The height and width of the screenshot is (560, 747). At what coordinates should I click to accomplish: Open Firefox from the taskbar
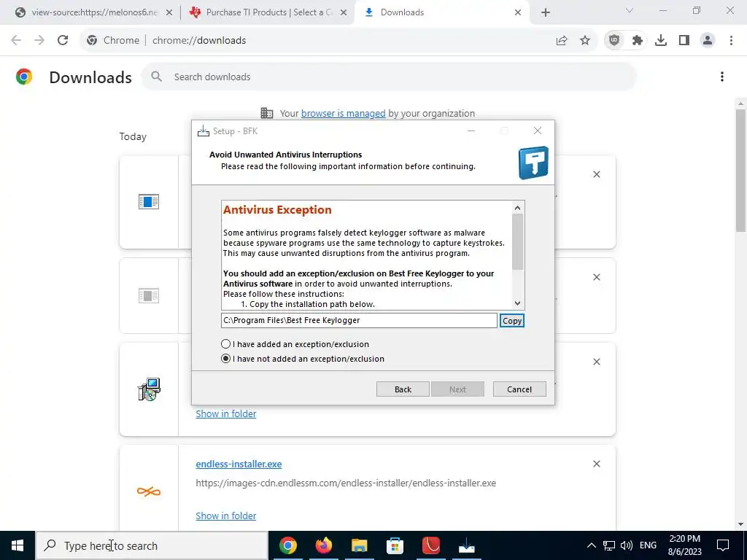click(x=323, y=545)
